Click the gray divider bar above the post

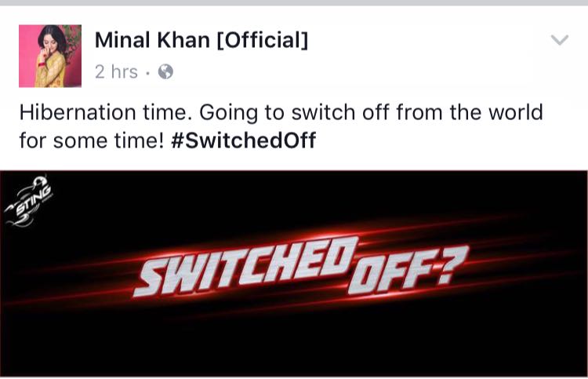click(294, 2)
